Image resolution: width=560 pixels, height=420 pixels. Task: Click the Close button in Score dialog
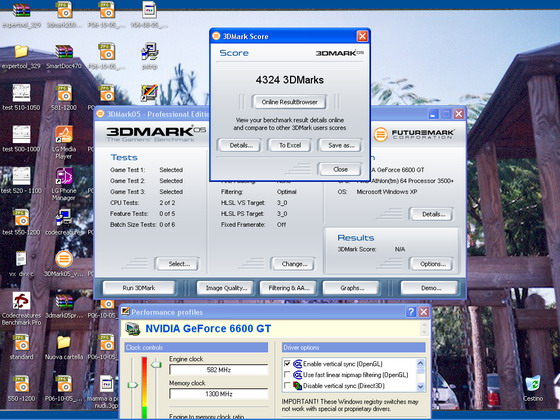340,169
